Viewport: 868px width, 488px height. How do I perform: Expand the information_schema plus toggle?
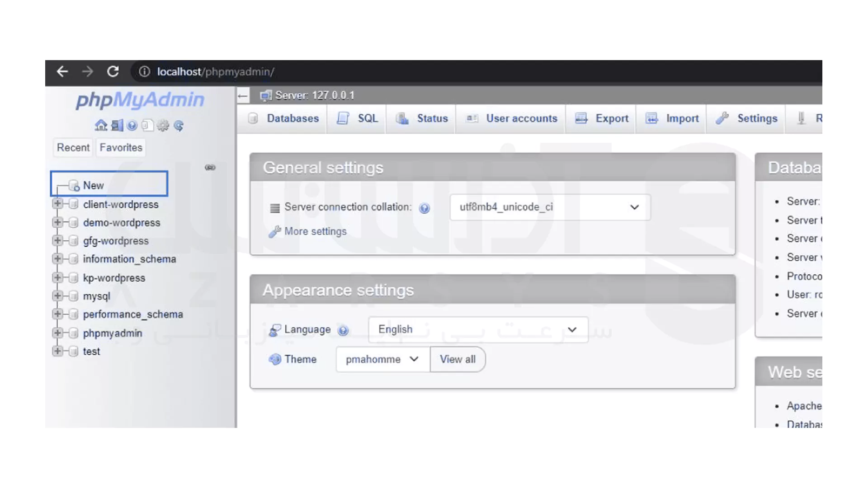tap(57, 258)
